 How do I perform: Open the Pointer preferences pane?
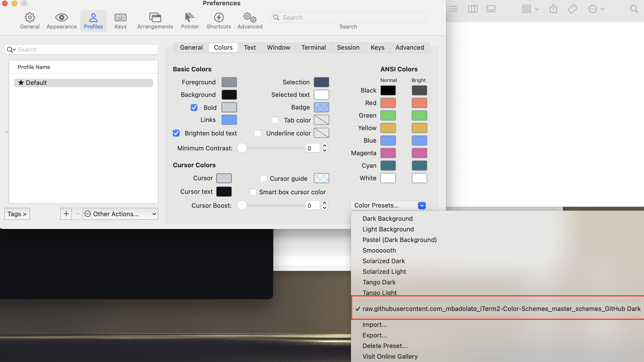pos(190,21)
